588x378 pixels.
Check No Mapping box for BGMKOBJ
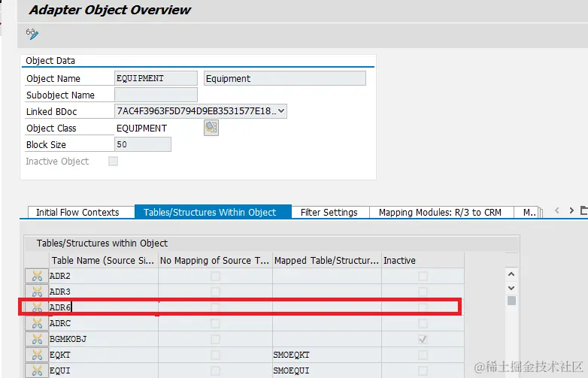click(x=215, y=339)
